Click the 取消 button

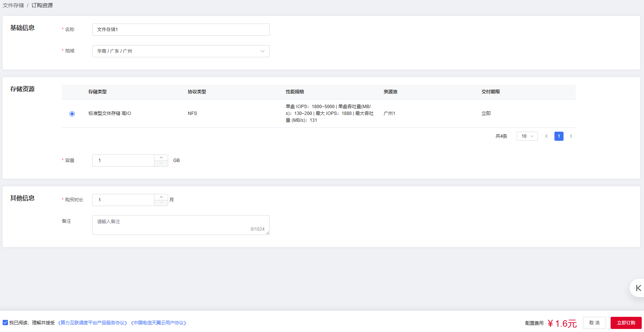[x=594, y=323]
